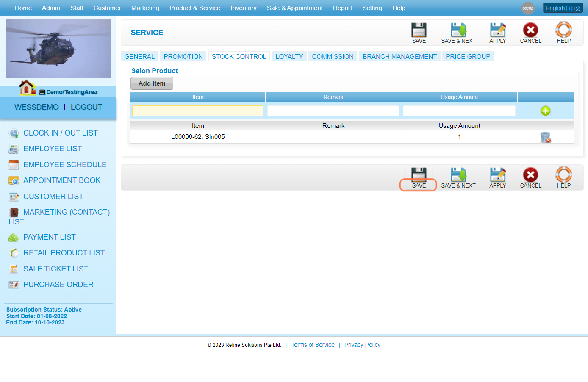This screenshot has height=382, width=588.
Task: Open the Employee Schedule link
Action: pos(65,165)
